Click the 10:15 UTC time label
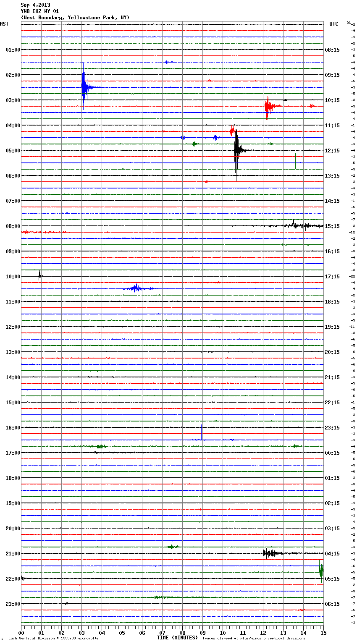This screenshot has height=644, width=357. pyautogui.click(x=332, y=100)
